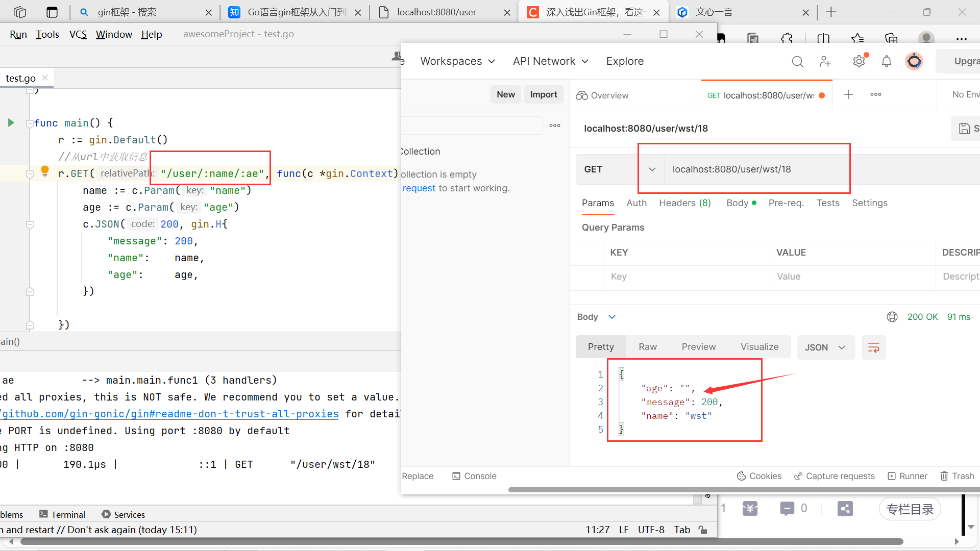980x551 pixels.
Task: Toggle read-only lock icon in status bar
Action: [703, 530]
